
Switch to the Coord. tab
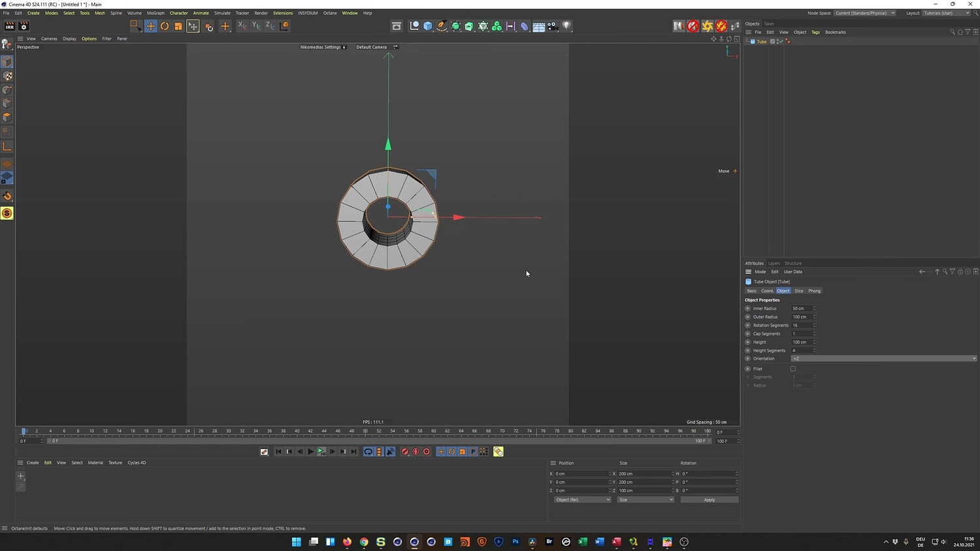pos(767,291)
